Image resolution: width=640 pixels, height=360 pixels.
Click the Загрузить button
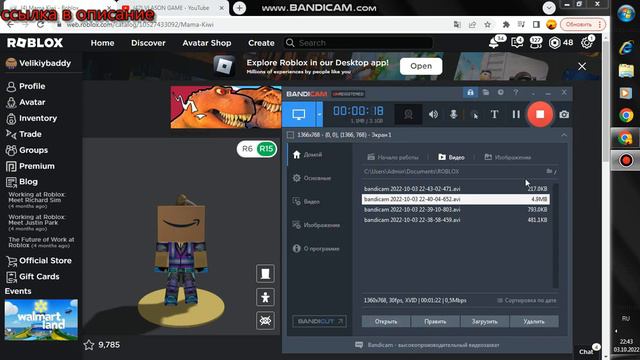[484, 321]
